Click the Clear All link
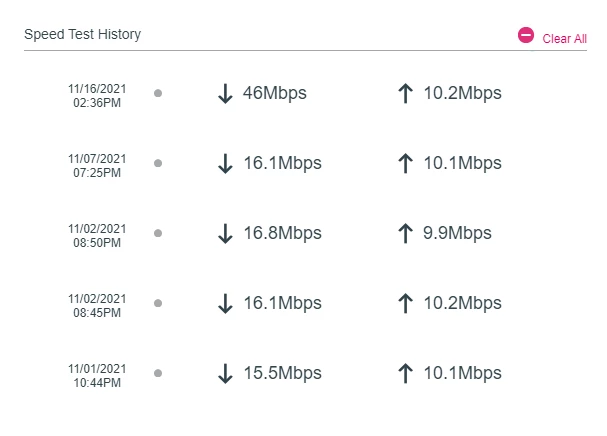This screenshot has height=436, width=607. click(x=564, y=39)
